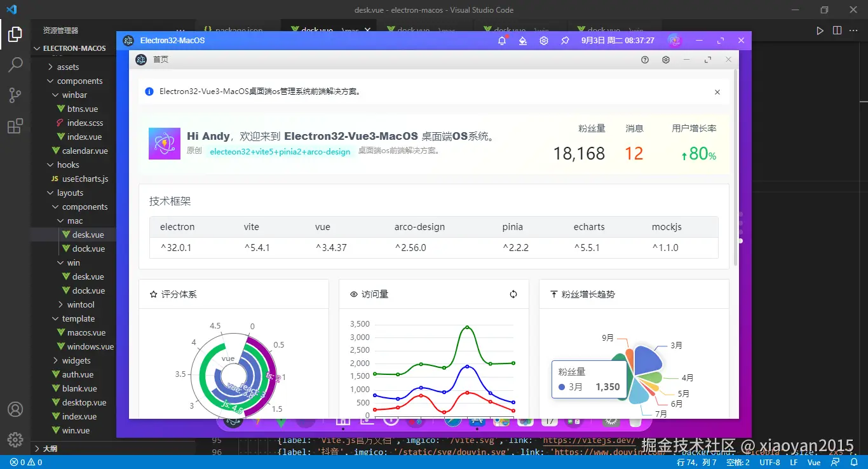Click the errors and warnings indicator in the status bar
Screen dimensions: 868x469
26,462
